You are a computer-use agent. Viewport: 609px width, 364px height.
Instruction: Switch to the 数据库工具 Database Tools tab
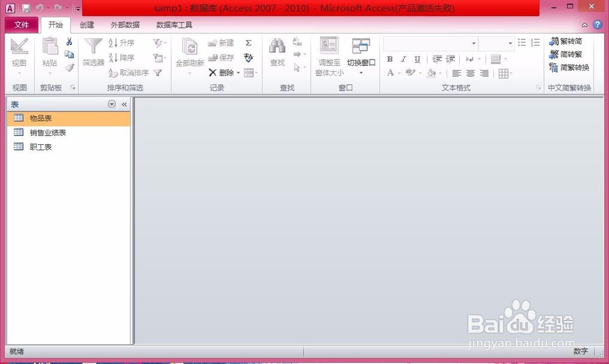pos(174,25)
